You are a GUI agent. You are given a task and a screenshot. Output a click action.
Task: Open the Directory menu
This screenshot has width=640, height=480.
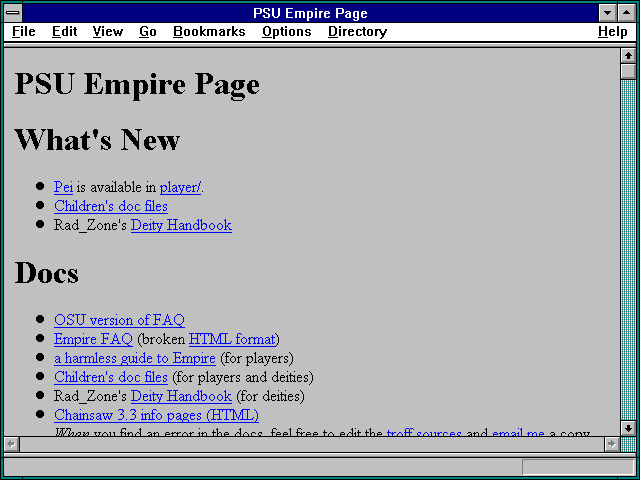coord(358,31)
